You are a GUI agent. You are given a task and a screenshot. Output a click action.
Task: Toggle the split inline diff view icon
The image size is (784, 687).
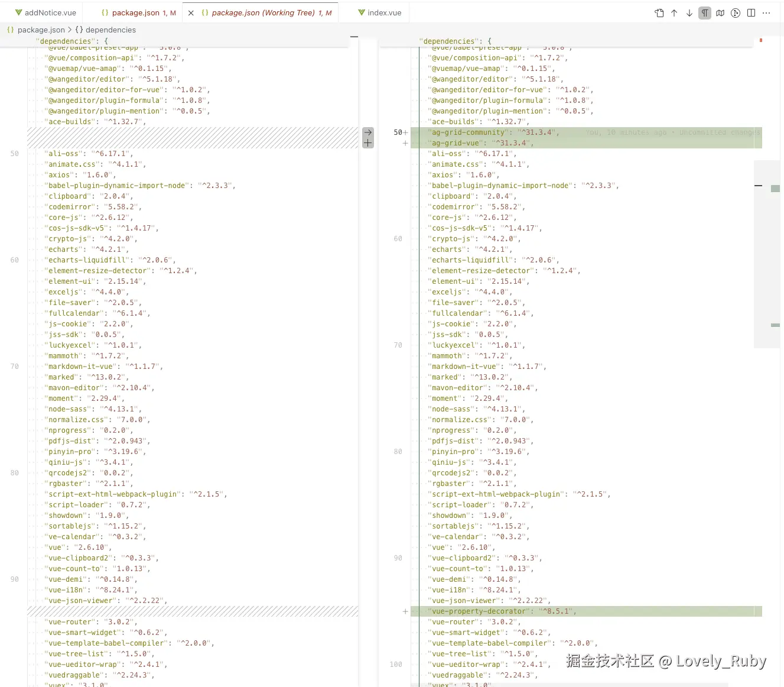coord(751,13)
